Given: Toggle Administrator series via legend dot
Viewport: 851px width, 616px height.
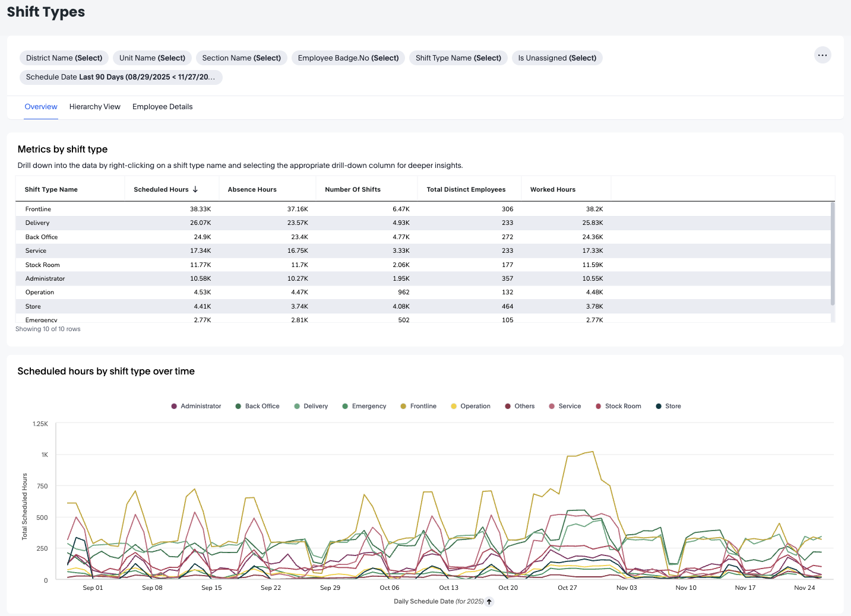Looking at the screenshot, I should coord(174,407).
